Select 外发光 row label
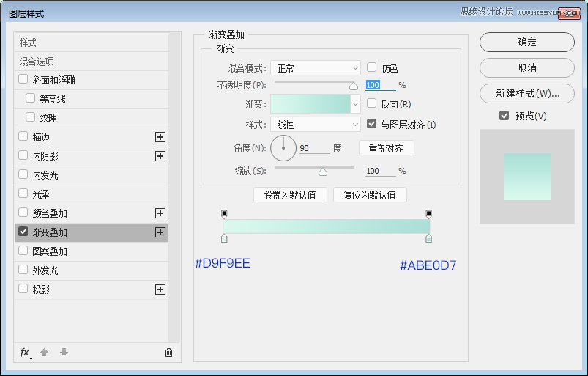The width and height of the screenshot is (588, 376). pos(45,271)
